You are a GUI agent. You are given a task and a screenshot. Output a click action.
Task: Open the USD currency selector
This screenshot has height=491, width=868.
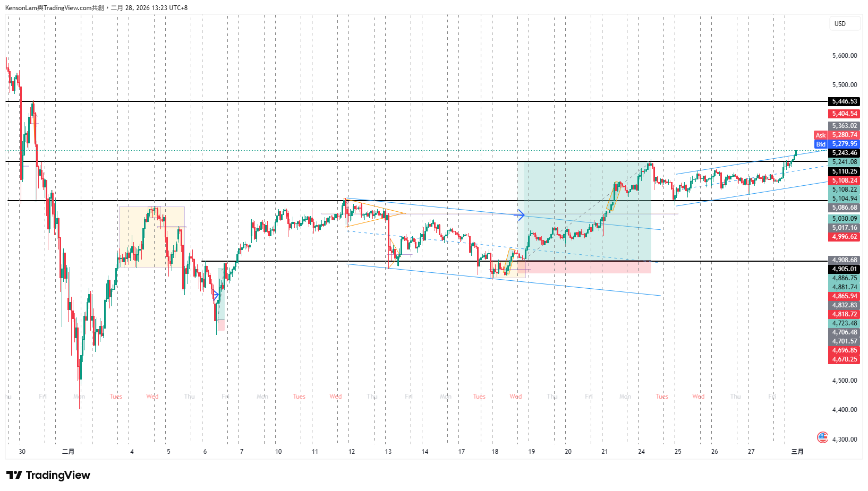[x=844, y=24]
